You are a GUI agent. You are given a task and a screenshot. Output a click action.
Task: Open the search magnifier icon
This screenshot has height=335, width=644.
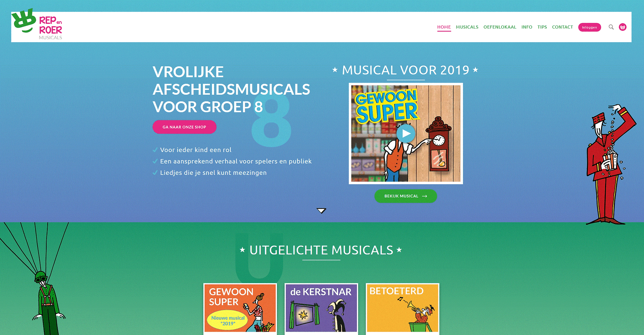click(611, 27)
